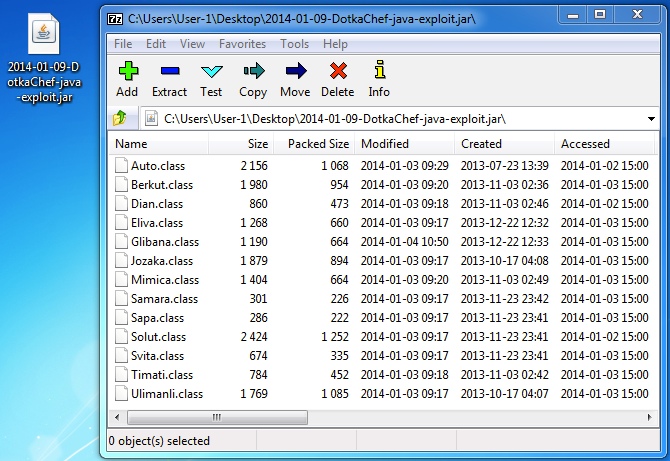Open the Tools menu
The width and height of the screenshot is (670, 461).
point(294,44)
